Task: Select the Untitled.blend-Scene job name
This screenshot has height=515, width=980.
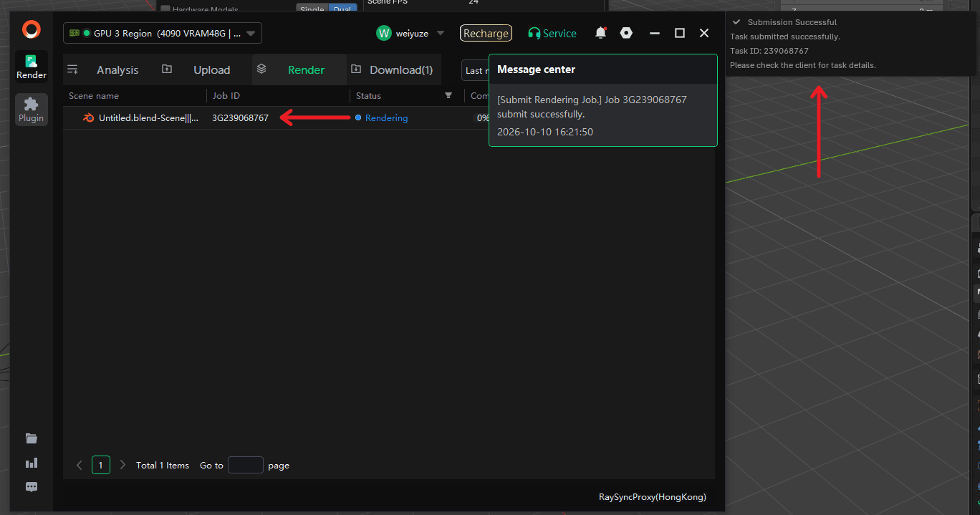Action: click(x=149, y=118)
